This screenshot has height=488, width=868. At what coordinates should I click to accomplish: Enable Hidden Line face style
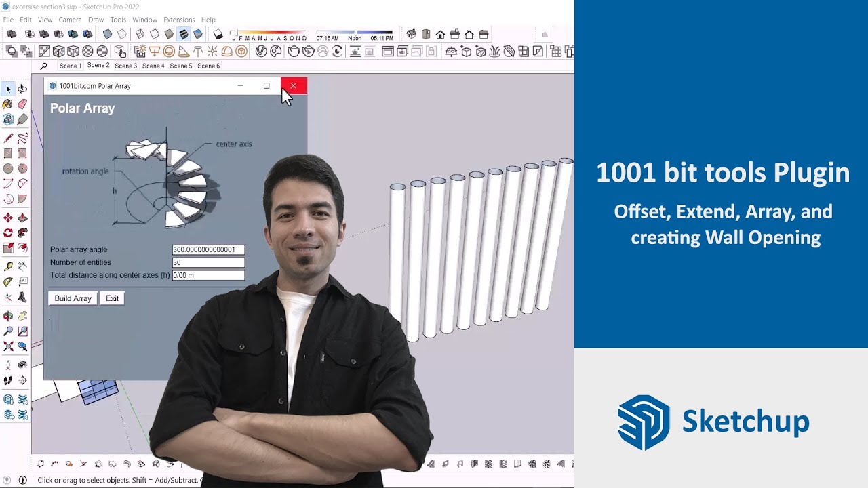point(155,34)
